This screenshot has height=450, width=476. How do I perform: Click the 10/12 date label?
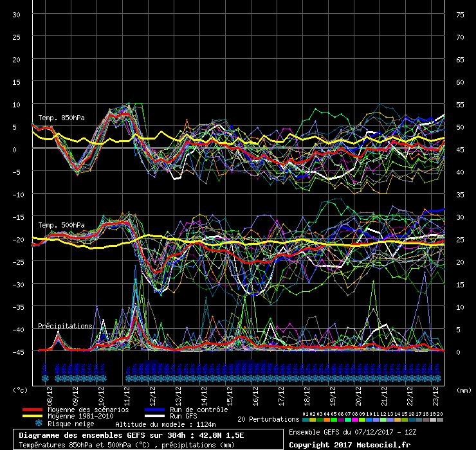click(x=101, y=396)
